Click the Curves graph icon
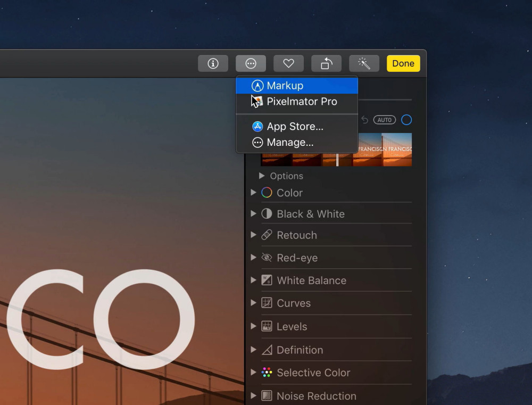Viewport: 532px width, 405px height. click(267, 303)
